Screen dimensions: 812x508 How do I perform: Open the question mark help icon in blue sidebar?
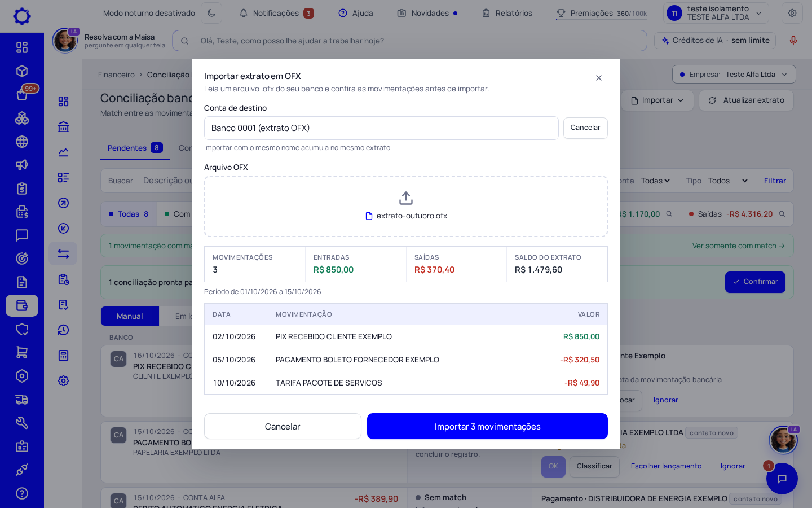point(22,493)
